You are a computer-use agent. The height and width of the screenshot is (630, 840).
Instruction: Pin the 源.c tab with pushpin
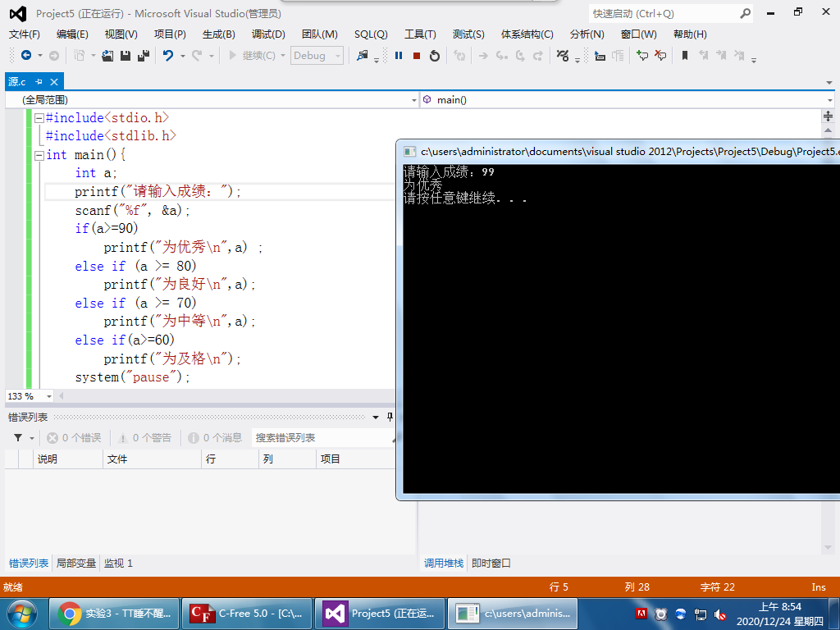pyautogui.click(x=39, y=81)
